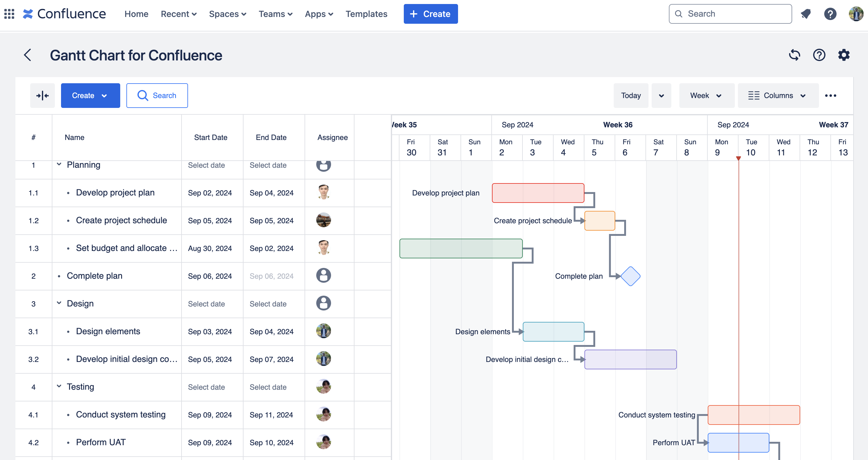Collapse the Testing task group
The width and height of the screenshot is (868, 460).
coord(59,386)
